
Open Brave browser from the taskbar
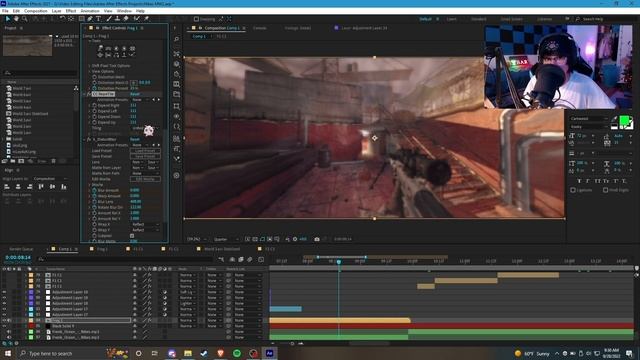221,353
